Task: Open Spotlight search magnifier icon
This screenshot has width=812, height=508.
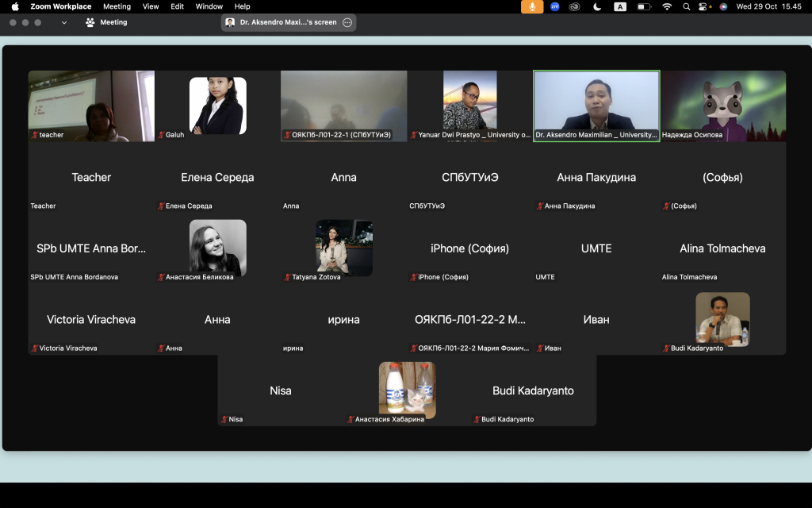Action: tap(685, 6)
